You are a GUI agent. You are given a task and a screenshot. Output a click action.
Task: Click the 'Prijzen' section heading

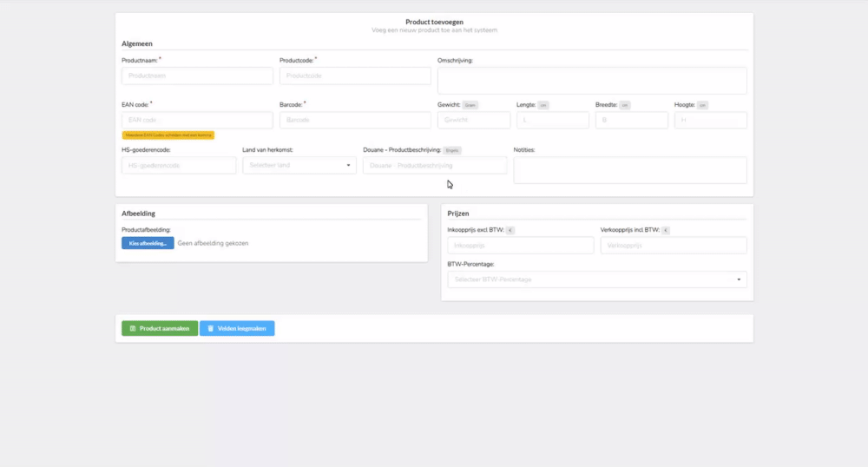click(x=457, y=214)
